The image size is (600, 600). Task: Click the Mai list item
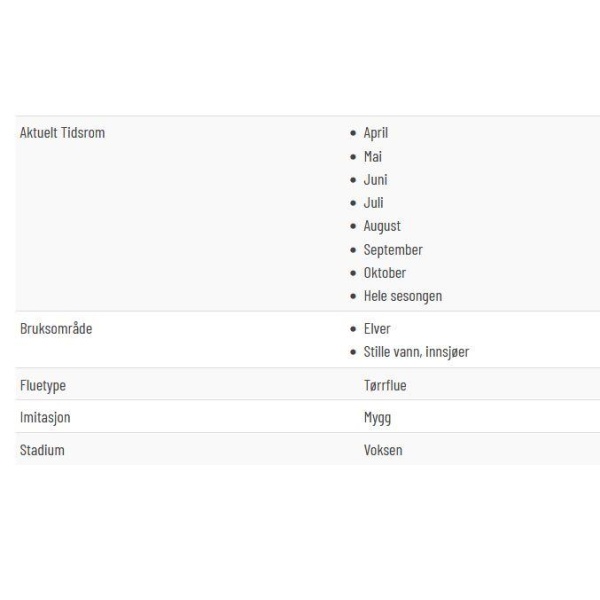point(373,157)
